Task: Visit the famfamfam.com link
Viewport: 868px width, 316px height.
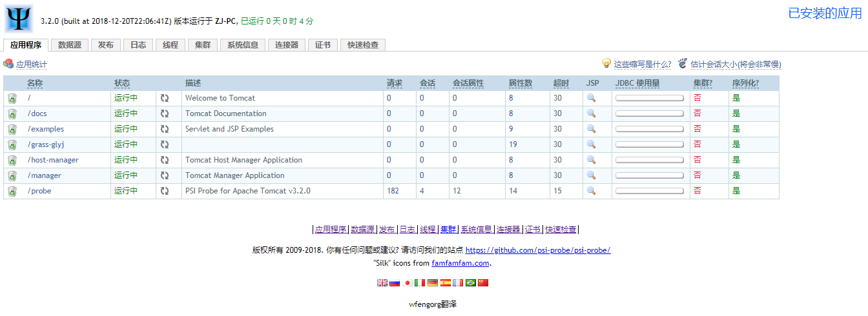Action: click(460, 263)
